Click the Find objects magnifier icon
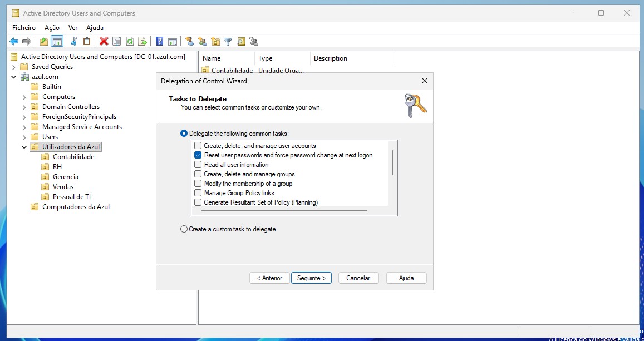This screenshot has width=644, height=341. 241,42
